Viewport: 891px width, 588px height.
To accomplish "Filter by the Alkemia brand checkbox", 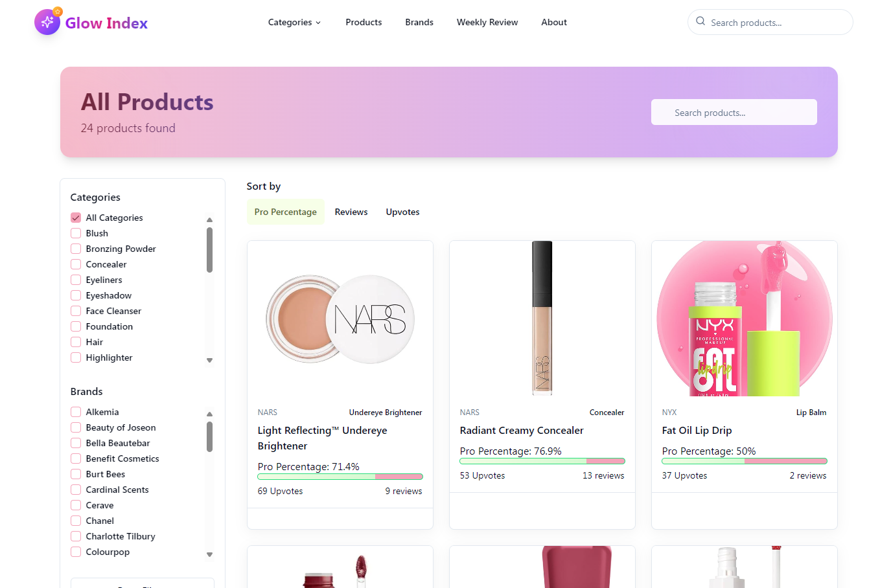I will coord(76,412).
